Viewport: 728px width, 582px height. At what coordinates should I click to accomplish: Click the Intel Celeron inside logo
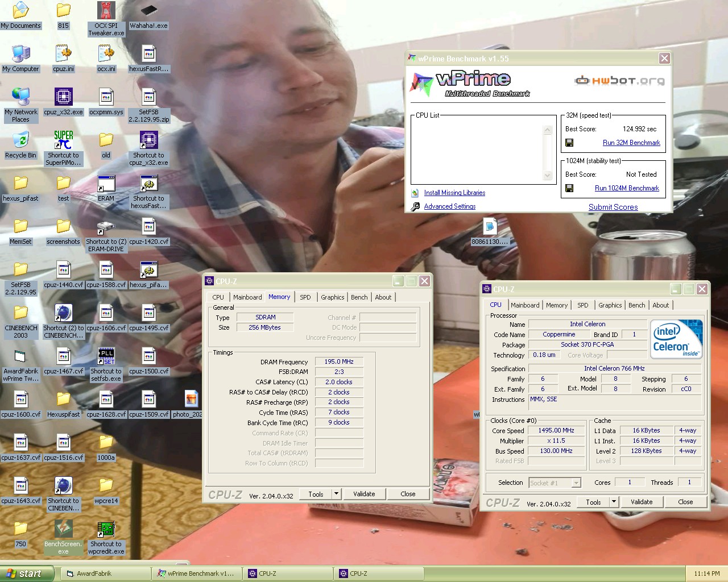676,339
